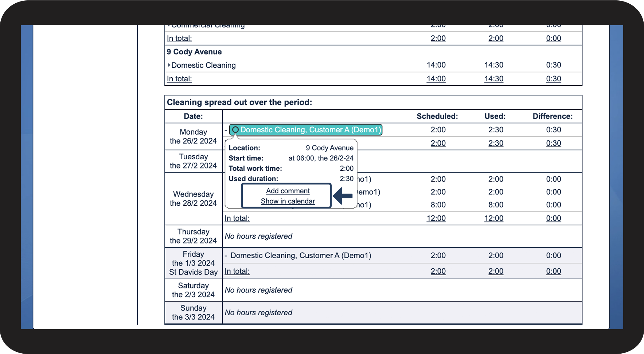Click Friday's In total link
This screenshot has width=644, height=354.
(237, 271)
